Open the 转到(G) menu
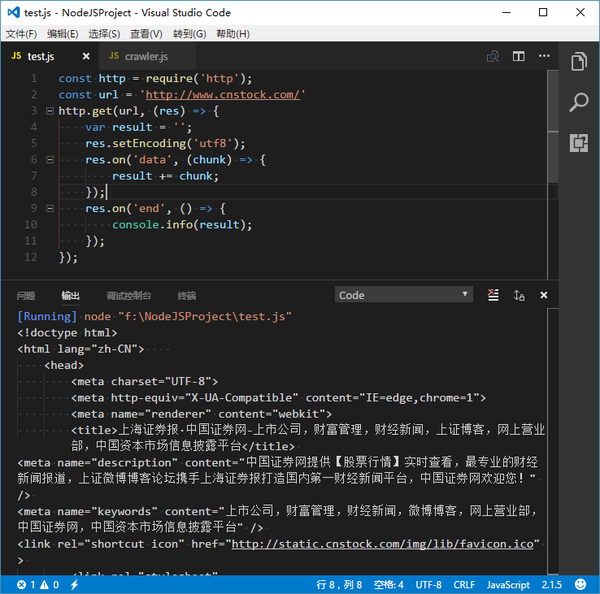 pyautogui.click(x=189, y=34)
